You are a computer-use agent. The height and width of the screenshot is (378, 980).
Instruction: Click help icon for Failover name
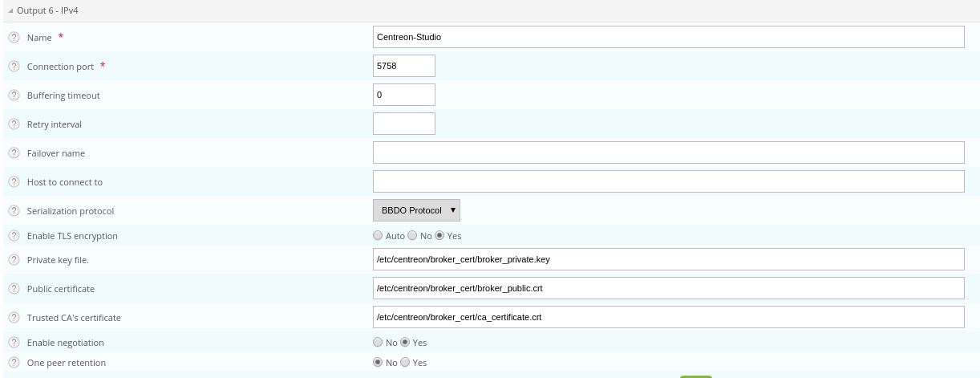[x=14, y=153]
